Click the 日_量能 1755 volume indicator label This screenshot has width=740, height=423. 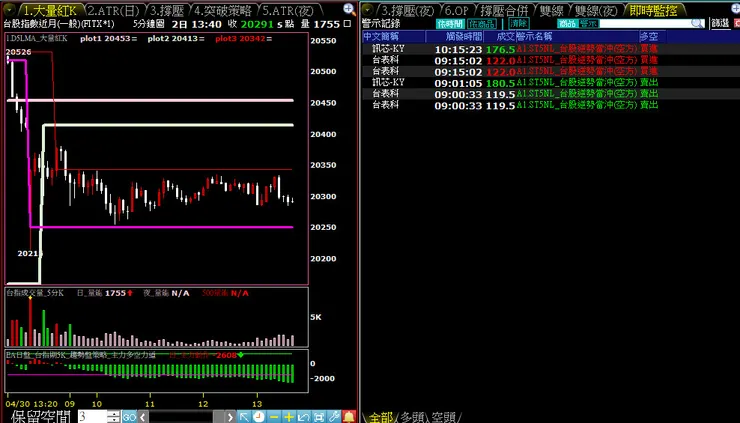(x=105, y=293)
